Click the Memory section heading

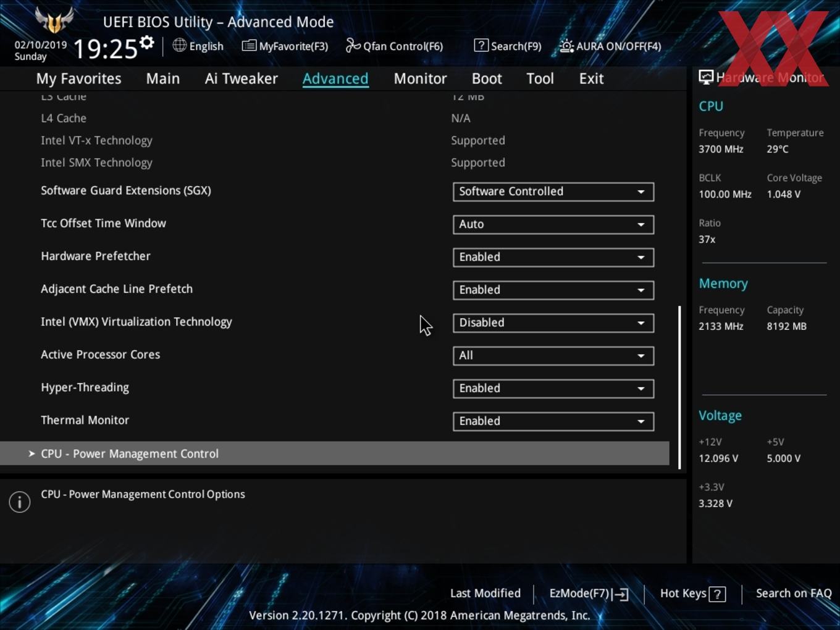(723, 283)
